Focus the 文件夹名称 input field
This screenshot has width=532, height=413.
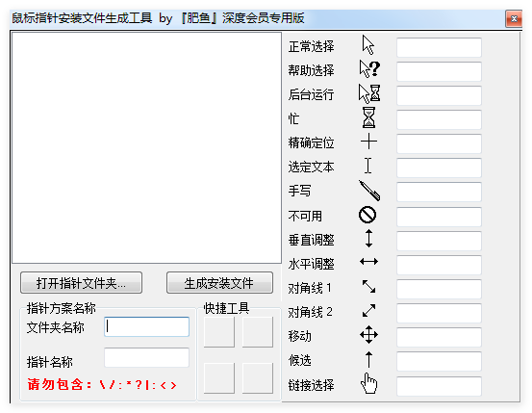pyautogui.click(x=146, y=326)
